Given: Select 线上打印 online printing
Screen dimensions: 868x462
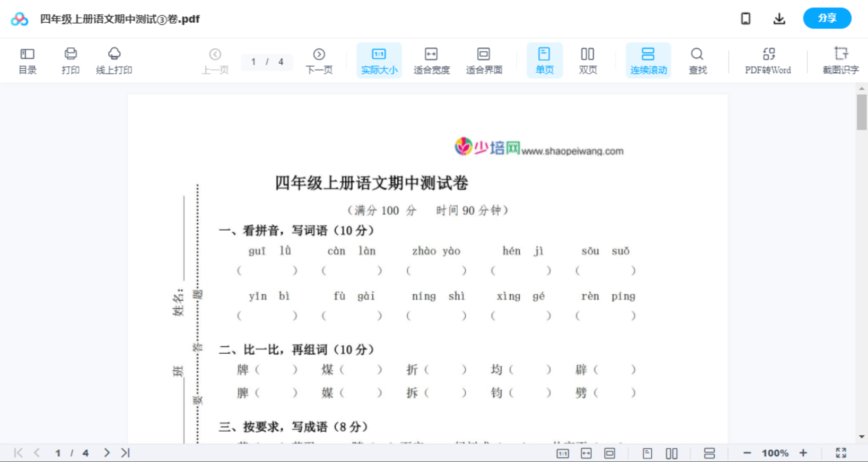Looking at the screenshot, I should [x=114, y=60].
